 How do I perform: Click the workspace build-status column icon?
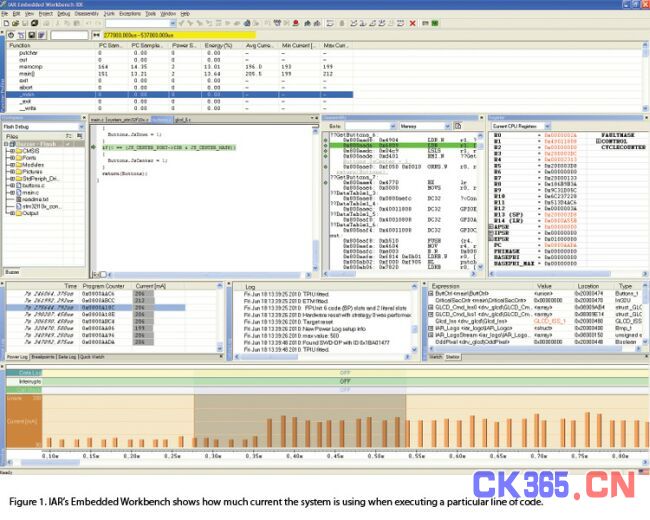point(79,136)
